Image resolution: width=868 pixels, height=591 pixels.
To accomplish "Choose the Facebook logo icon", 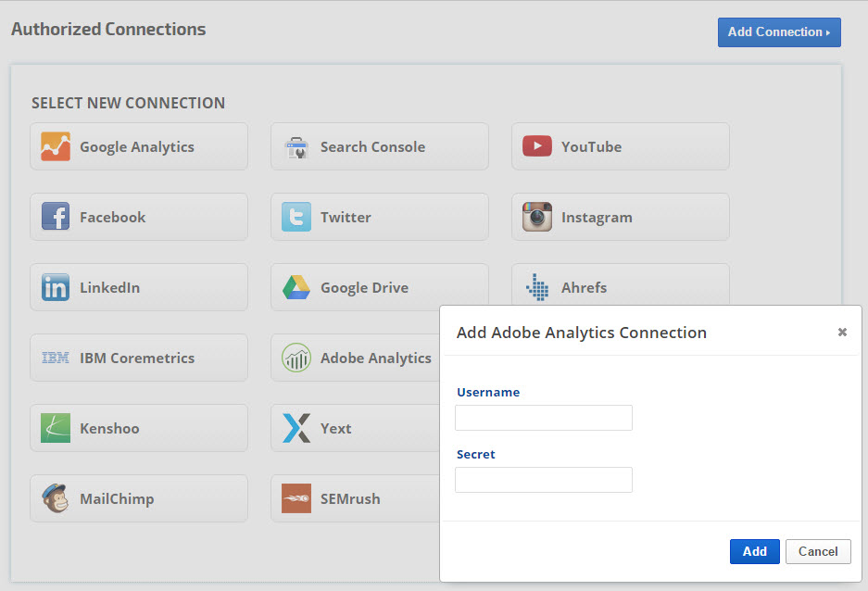I will (56, 217).
